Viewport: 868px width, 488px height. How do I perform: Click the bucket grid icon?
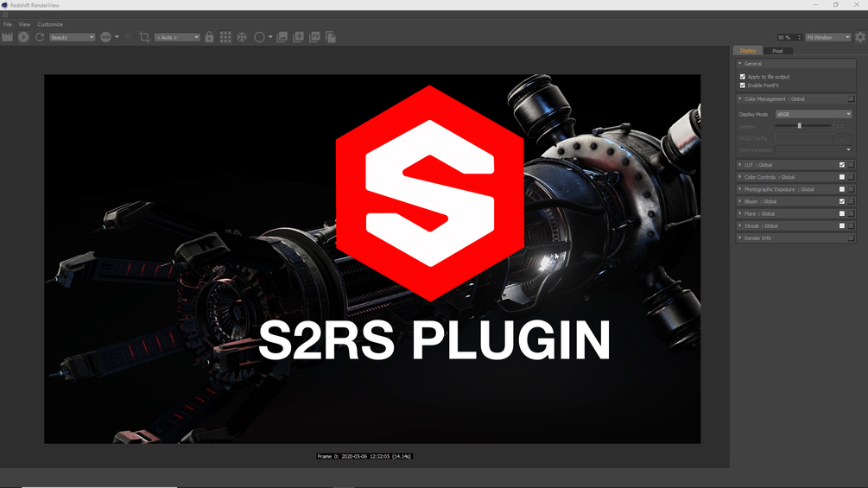[x=225, y=37]
